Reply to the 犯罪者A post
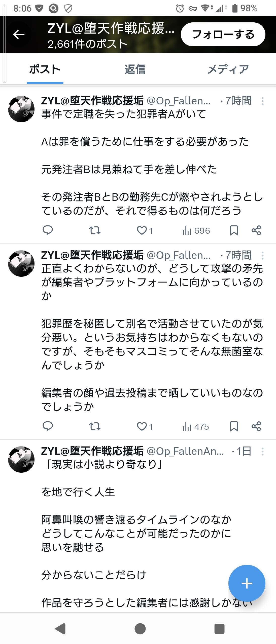Image resolution: width=276 pixels, height=644 pixels. coord(48,230)
